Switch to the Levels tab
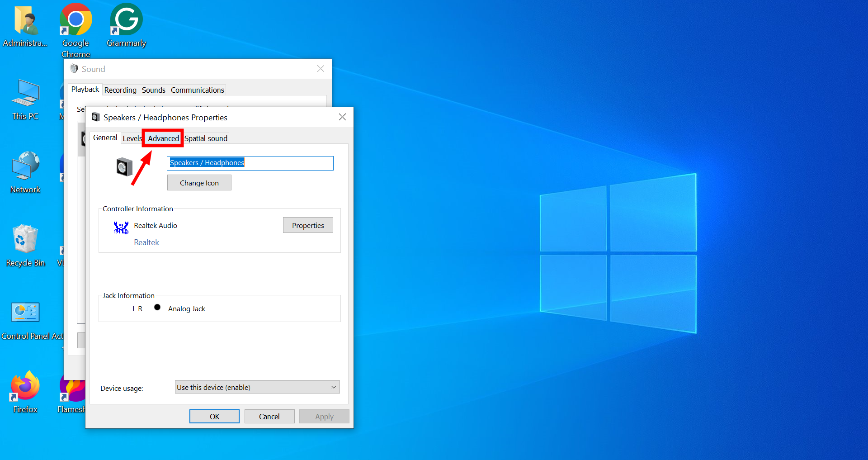Viewport: 868px width, 460px height. click(132, 138)
